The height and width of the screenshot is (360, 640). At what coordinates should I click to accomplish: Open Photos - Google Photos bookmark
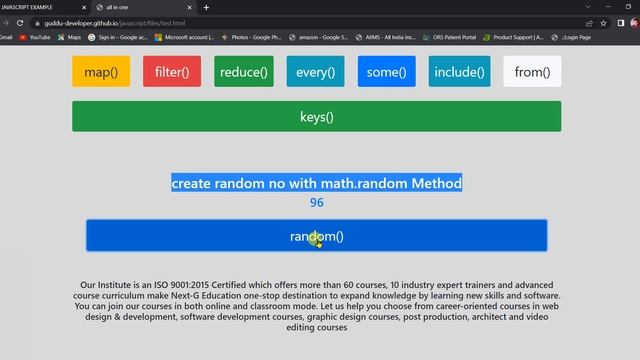[251, 37]
